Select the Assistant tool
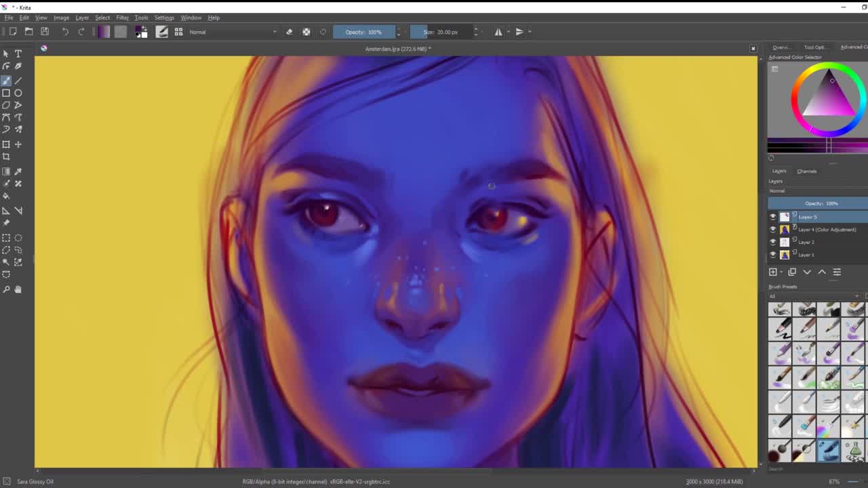 tap(6, 211)
